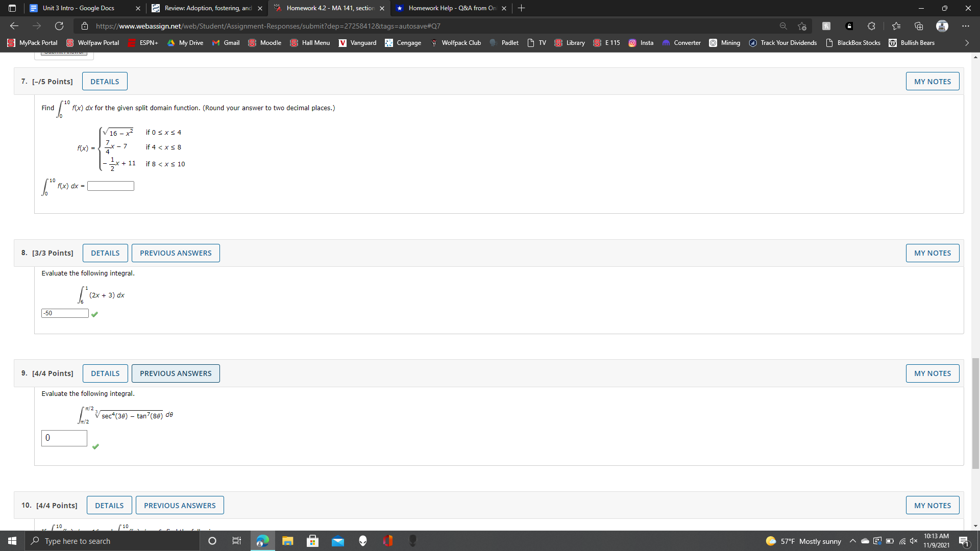Open DETAILS for question 7
This screenshot has height=551, width=980.
click(x=105, y=82)
